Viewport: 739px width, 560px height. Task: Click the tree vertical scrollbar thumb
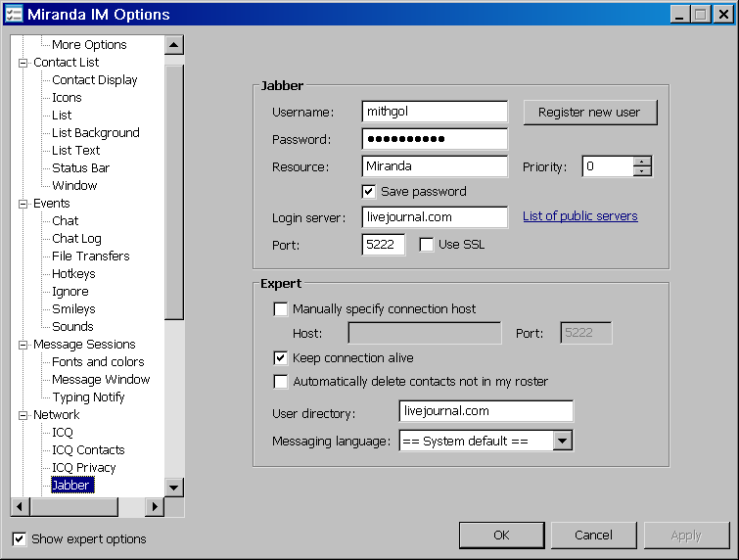pyautogui.click(x=174, y=193)
